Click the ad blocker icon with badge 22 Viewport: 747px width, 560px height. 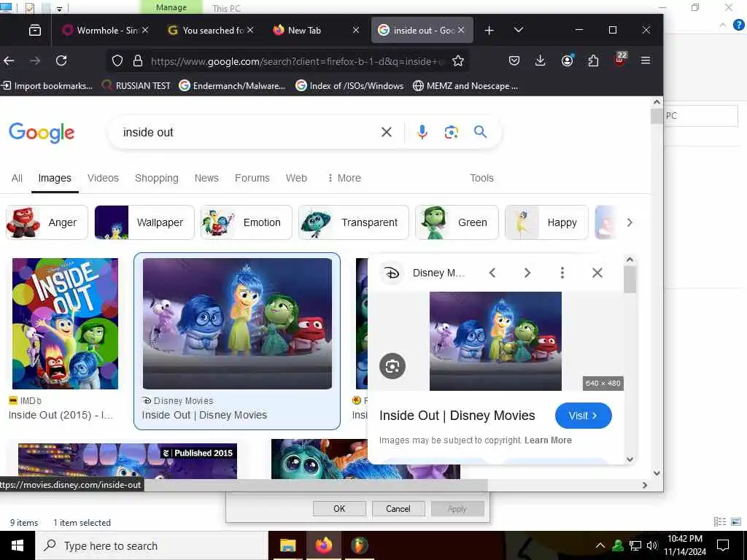pyautogui.click(x=620, y=60)
